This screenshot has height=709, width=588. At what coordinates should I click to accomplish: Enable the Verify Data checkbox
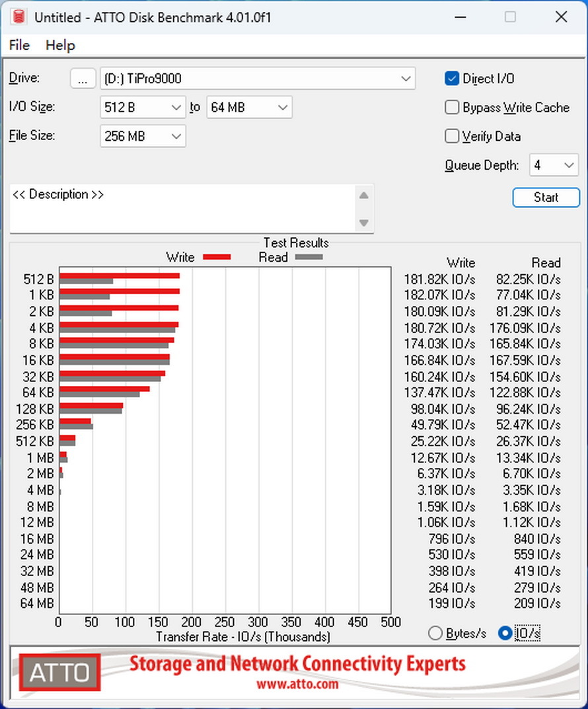coord(452,136)
